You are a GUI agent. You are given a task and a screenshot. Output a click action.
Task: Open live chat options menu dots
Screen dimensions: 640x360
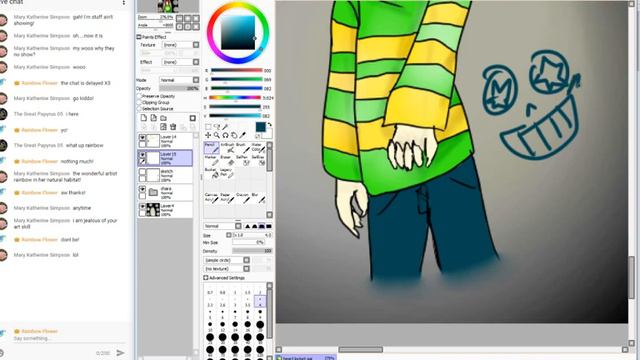click(124, 3)
